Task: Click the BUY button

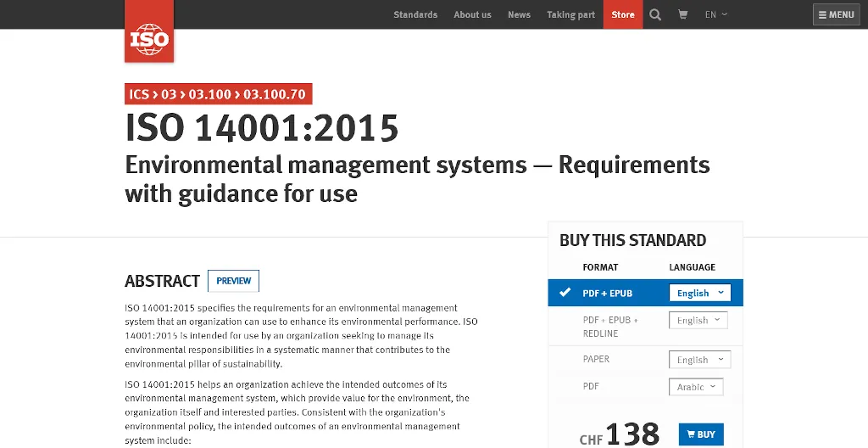Action: click(701, 434)
